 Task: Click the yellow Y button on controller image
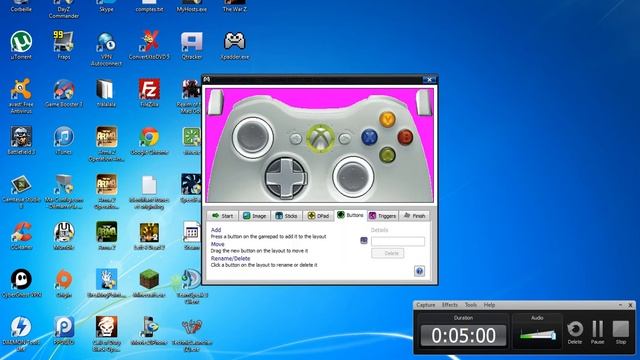pos(387,119)
